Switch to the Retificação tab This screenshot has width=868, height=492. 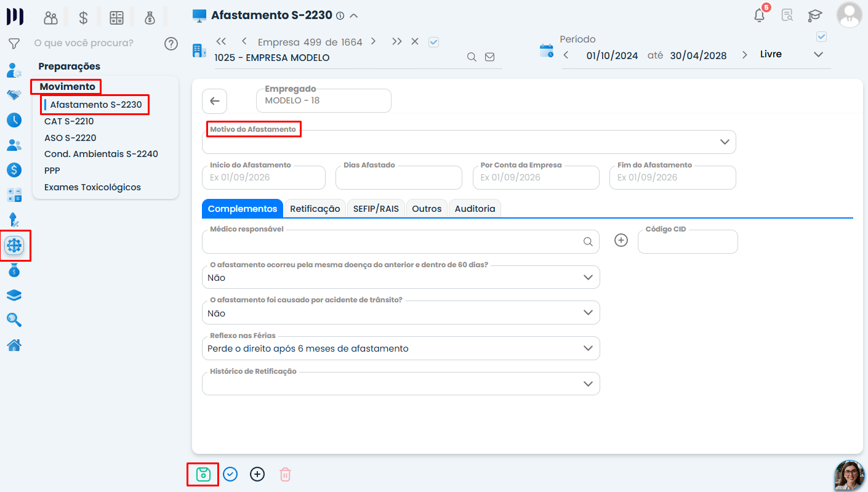coord(315,209)
